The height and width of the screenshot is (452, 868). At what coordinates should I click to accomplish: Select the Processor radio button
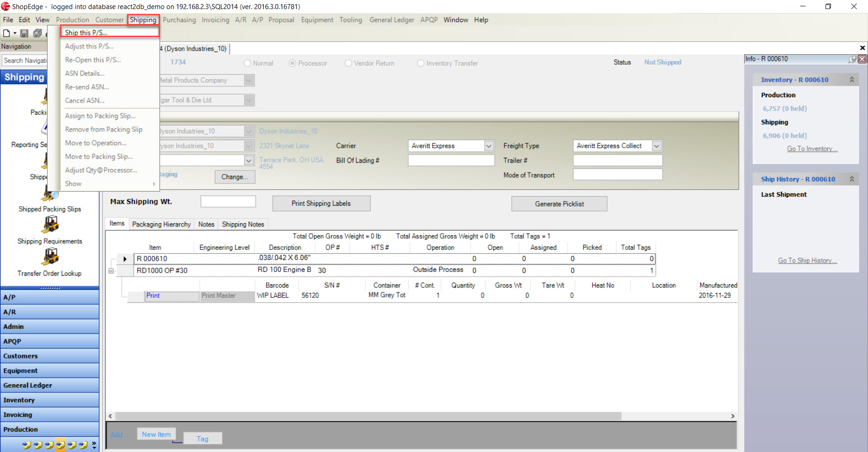point(292,63)
